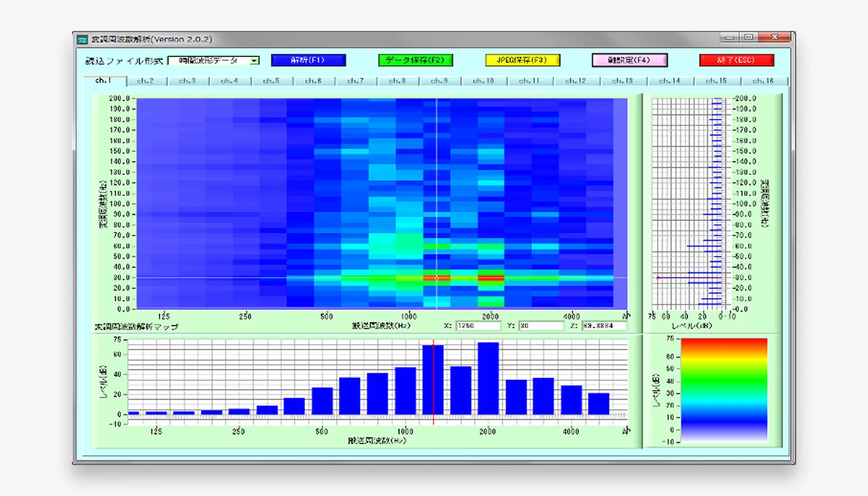Go to the ch.16 tab

point(763,81)
